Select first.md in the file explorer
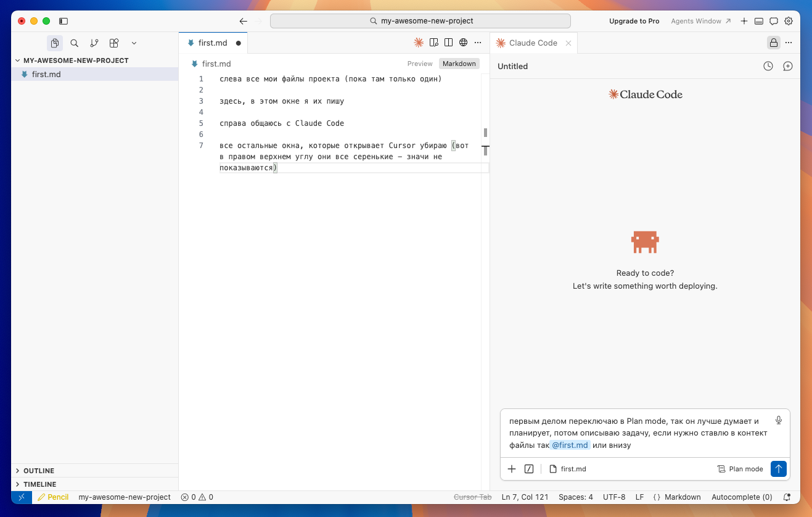The image size is (812, 517). coord(95,74)
